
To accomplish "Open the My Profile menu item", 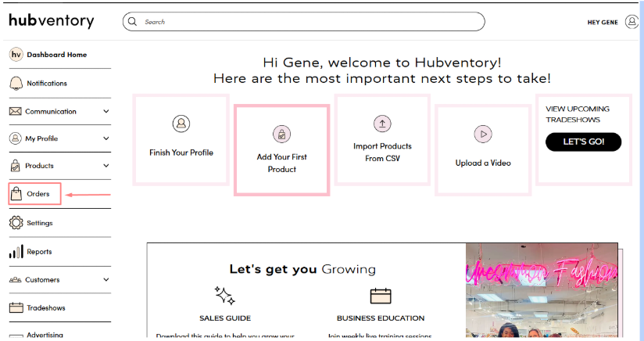I will coord(41,138).
